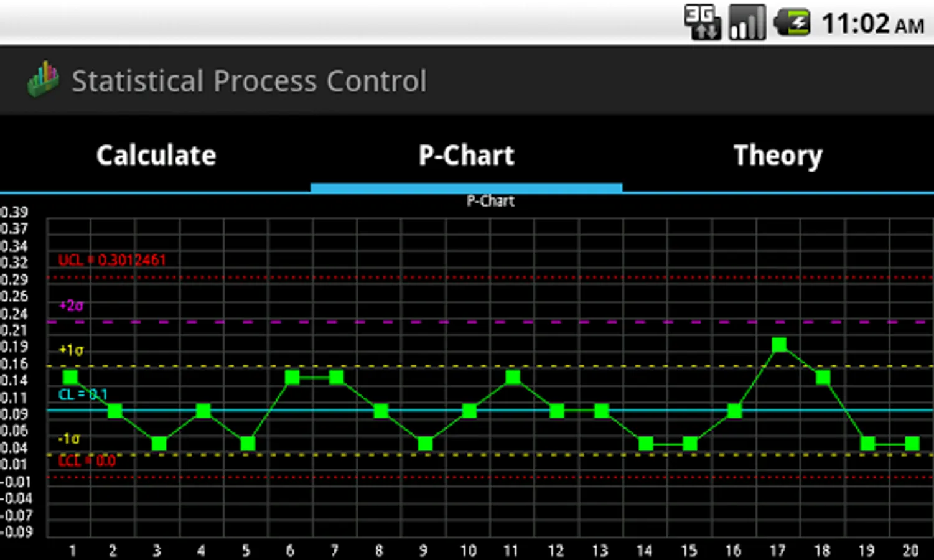
Task: Click the +2σ line label
Action: point(71,306)
